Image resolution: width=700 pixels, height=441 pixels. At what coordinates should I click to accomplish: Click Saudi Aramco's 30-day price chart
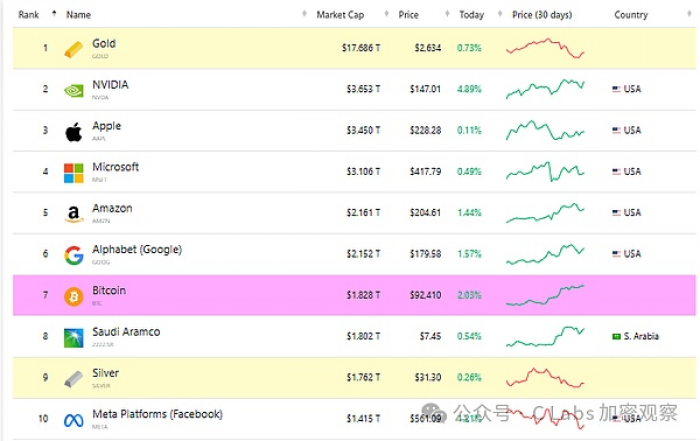545,337
